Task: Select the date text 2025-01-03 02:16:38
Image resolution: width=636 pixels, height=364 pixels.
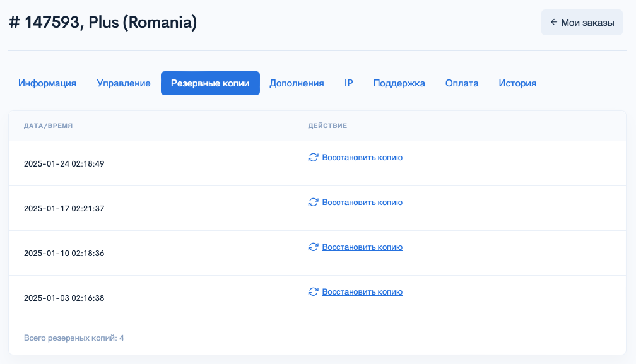Action: pyautogui.click(x=64, y=298)
